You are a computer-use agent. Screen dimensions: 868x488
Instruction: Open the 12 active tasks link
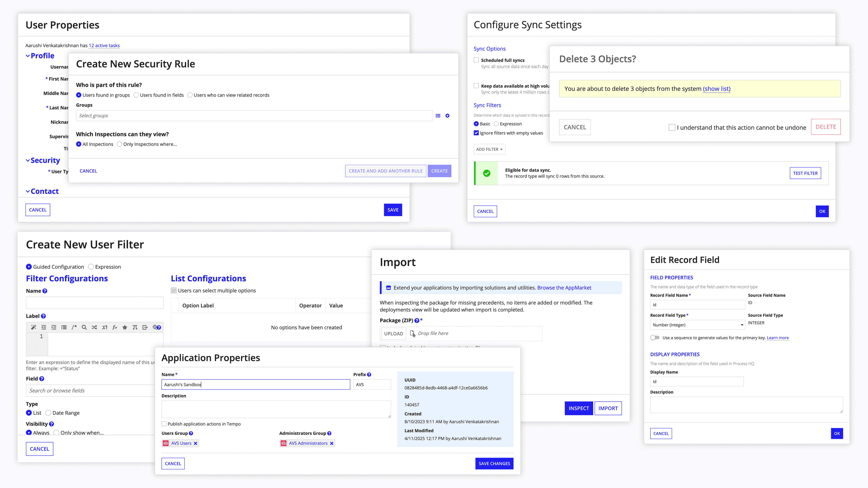point(104,46)
